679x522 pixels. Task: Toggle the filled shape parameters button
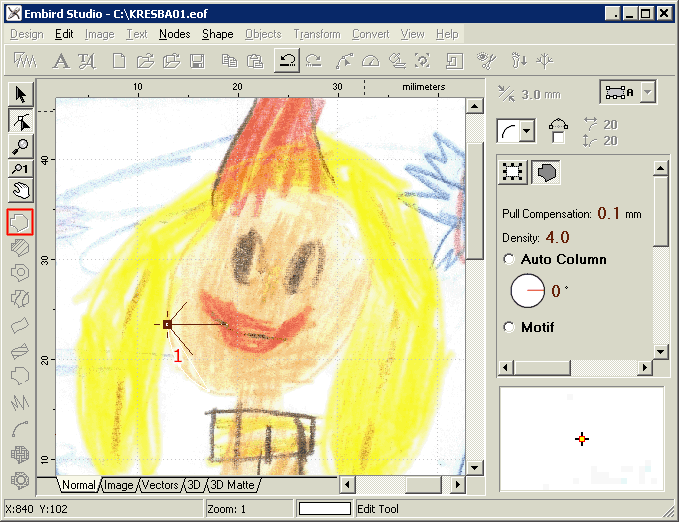pos(546,172)
